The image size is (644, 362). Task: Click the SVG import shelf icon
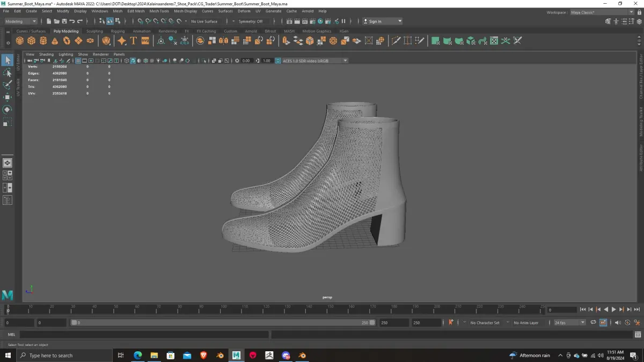tap(145, 41)
